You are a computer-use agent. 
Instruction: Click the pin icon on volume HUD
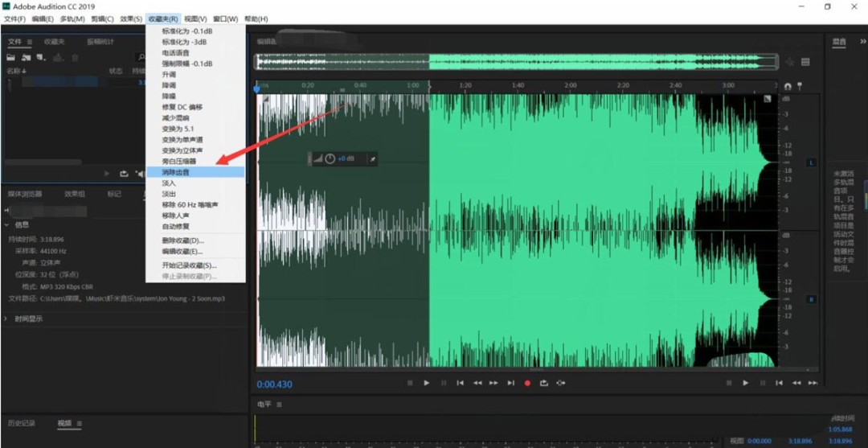(x=371, y=159)
